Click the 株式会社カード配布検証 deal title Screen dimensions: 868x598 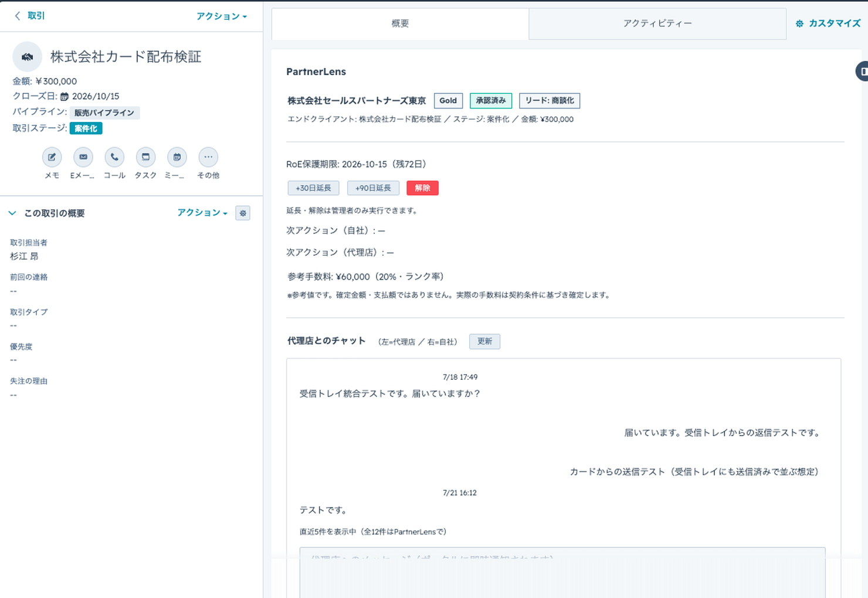tap(126, 57)
